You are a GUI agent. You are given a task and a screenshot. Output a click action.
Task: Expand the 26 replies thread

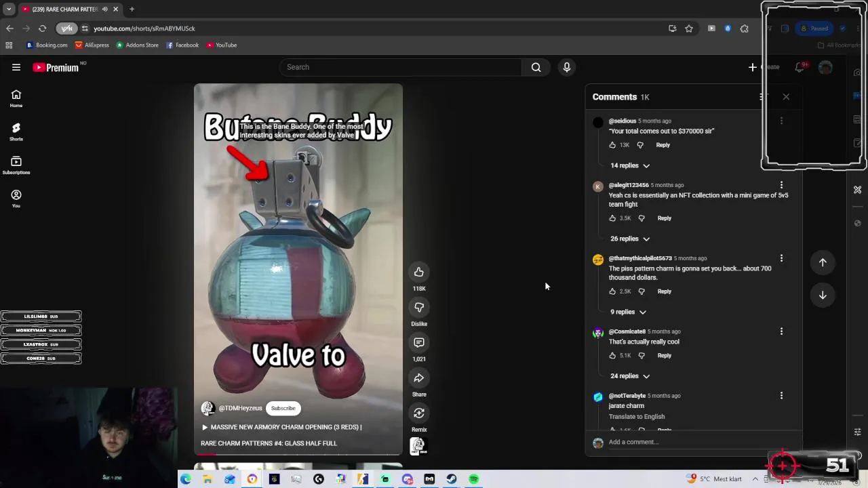(630, 239)
